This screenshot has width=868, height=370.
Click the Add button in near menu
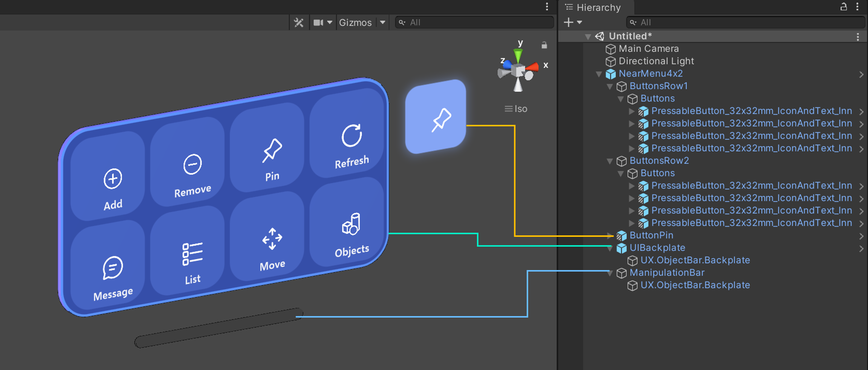coord(108,176)
